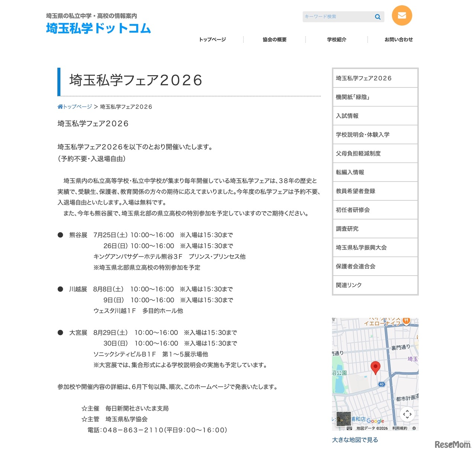Click the search magnifier icon
476x453 pixels.
(377, 17)
